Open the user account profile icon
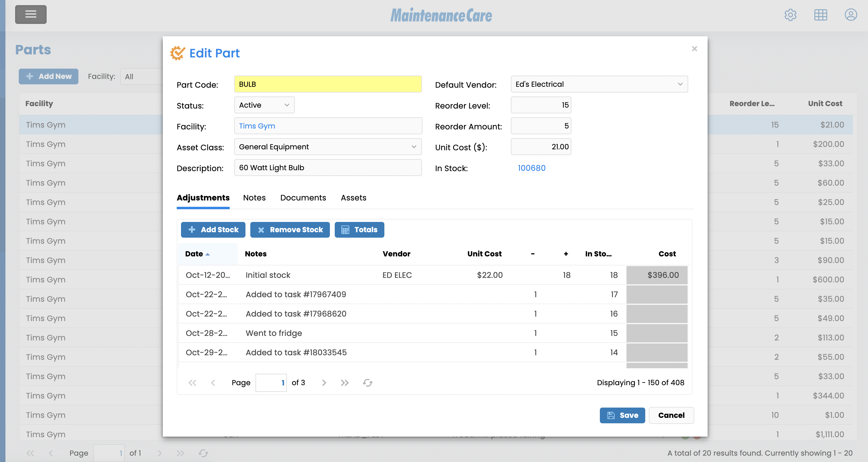 pyautogui.click(x=850, y=15)
